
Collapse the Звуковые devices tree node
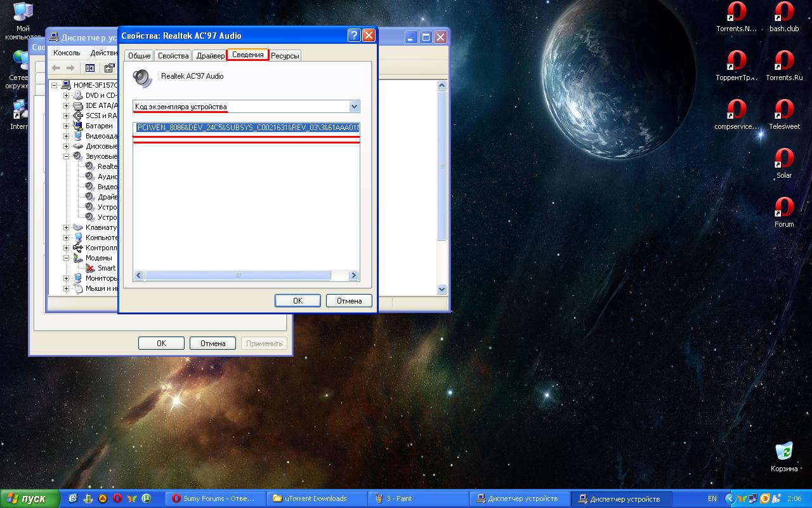66,156
